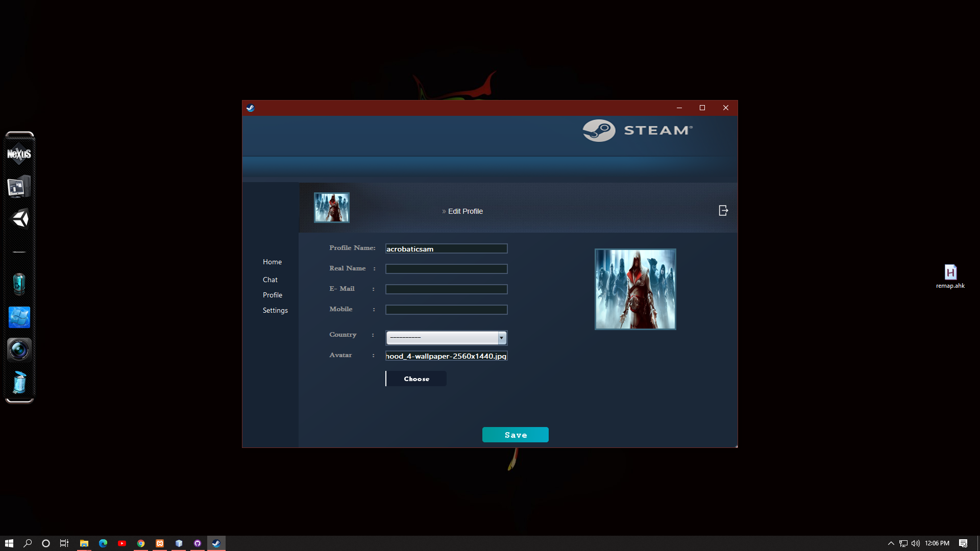Screen dimensions: 980x551
Task: Open Google Chrome from the taskbar
Action: point(141,543)
